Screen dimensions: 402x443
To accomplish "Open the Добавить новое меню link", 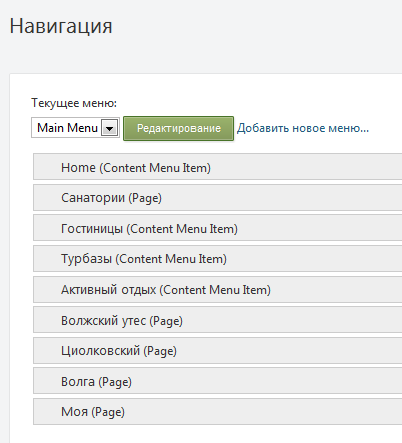I will [303, 128].
